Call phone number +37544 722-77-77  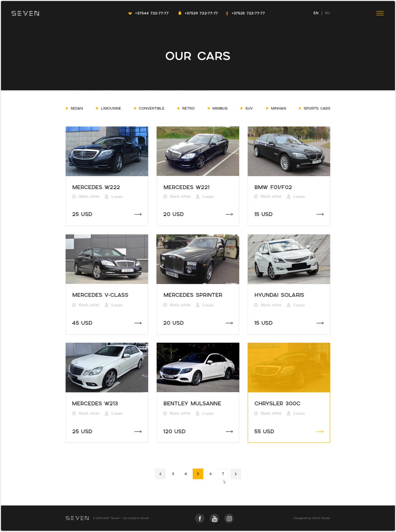tap(152, 13)
